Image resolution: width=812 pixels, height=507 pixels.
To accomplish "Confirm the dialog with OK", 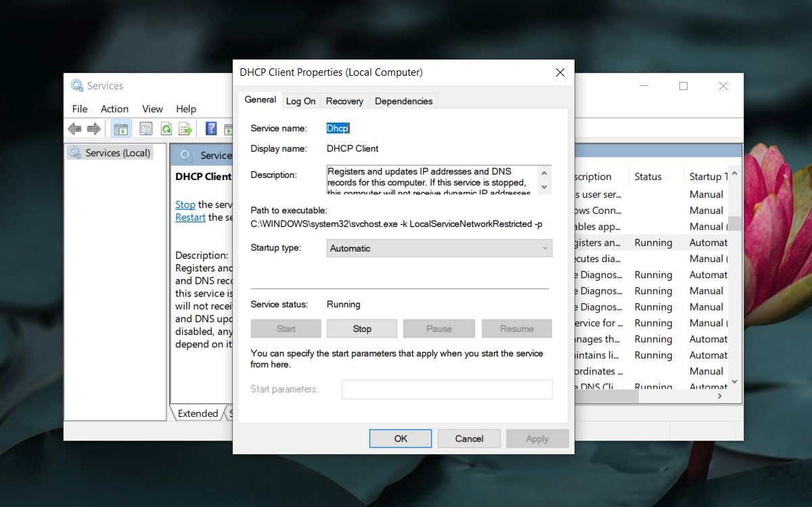I will [401, 439].
